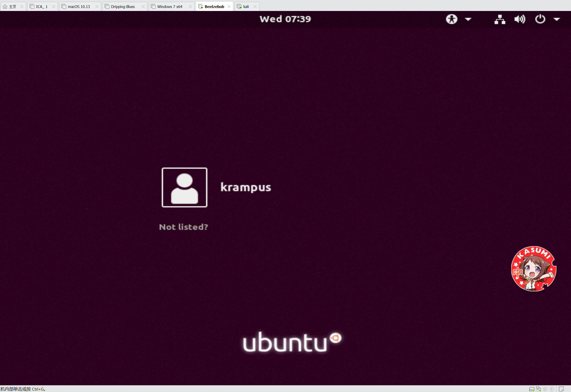Viewport: 571px width, 392px height.
Task: Click the Bluetooth device status icon
Action: (x=552, y=389)
